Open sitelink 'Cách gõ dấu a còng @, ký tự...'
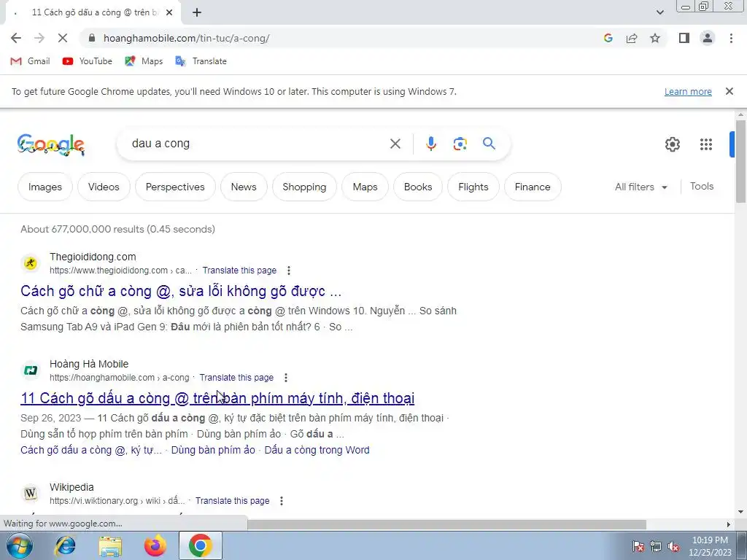 coord(91,450)
